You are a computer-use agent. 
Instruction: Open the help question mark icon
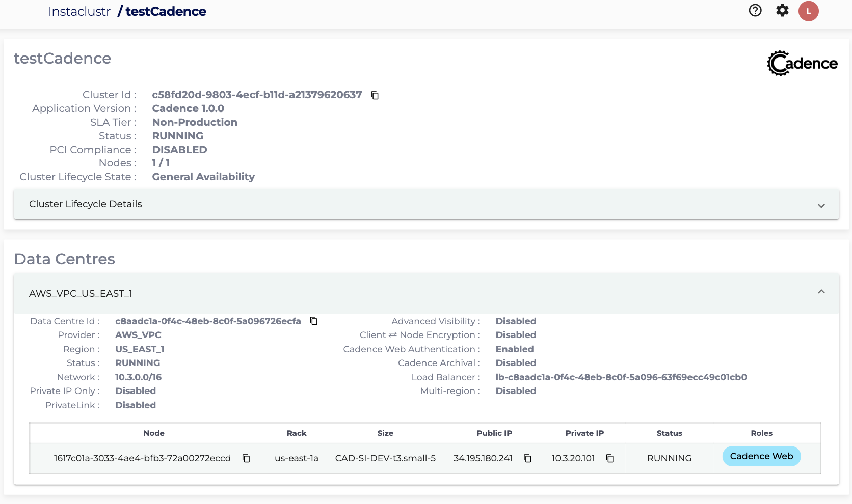tap(755, 11)
